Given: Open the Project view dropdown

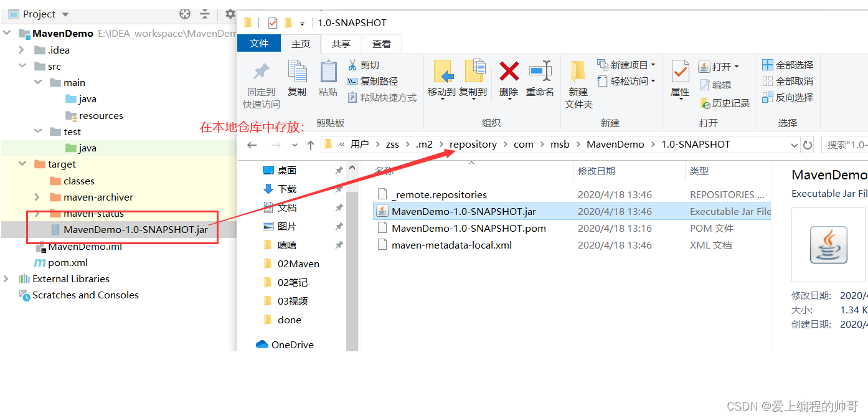Looking at the screenshot, I should pyautogui.click(x=66, y=14).
